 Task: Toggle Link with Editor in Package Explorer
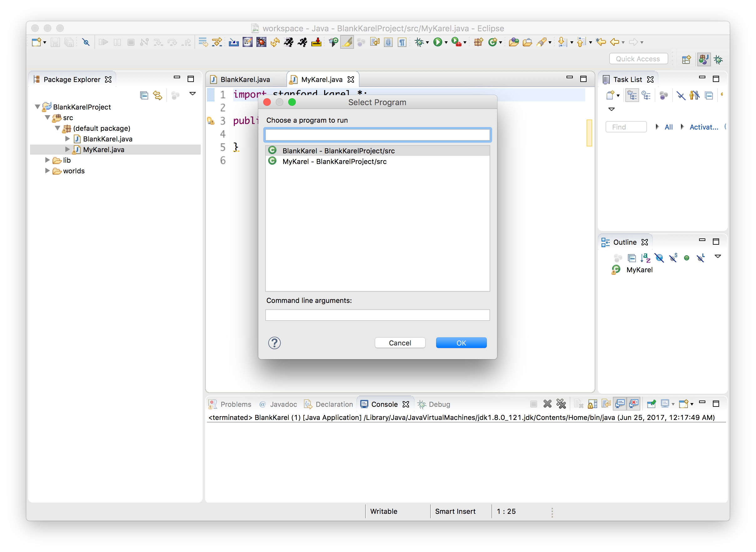[158, 95]
